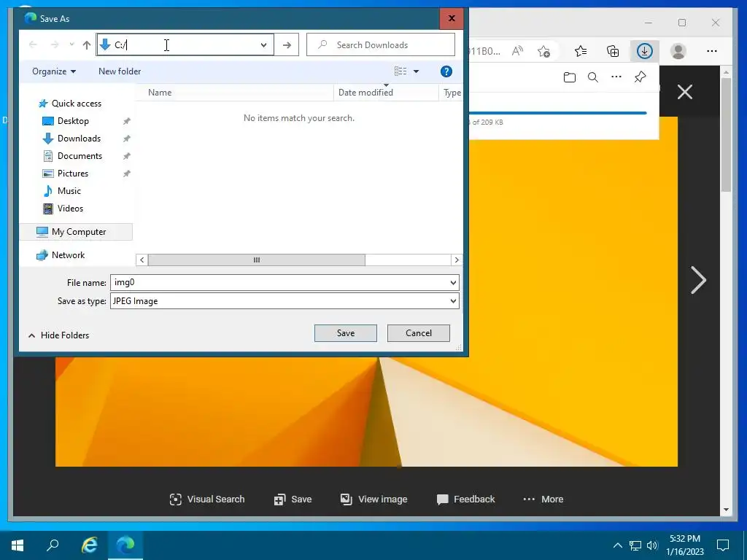Screen dimensions: 747x560
Task: Open the view options dropdown arrow
Action: [x=416, y=71]
